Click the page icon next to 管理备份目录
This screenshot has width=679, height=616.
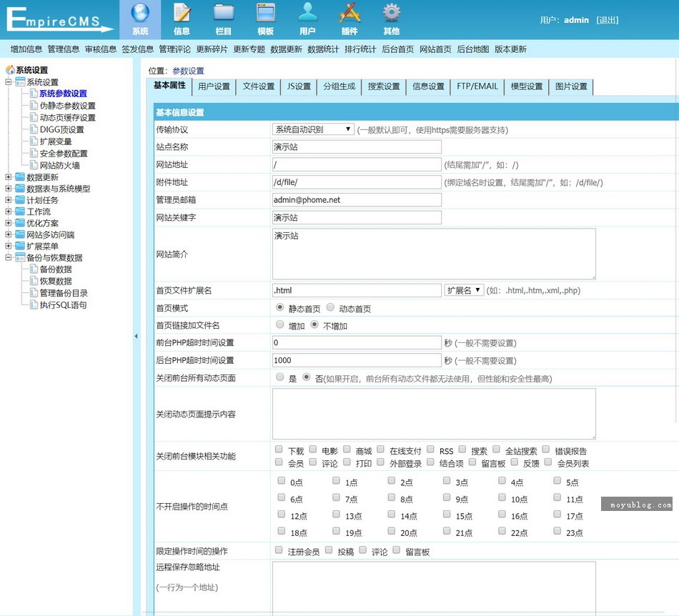34,292
